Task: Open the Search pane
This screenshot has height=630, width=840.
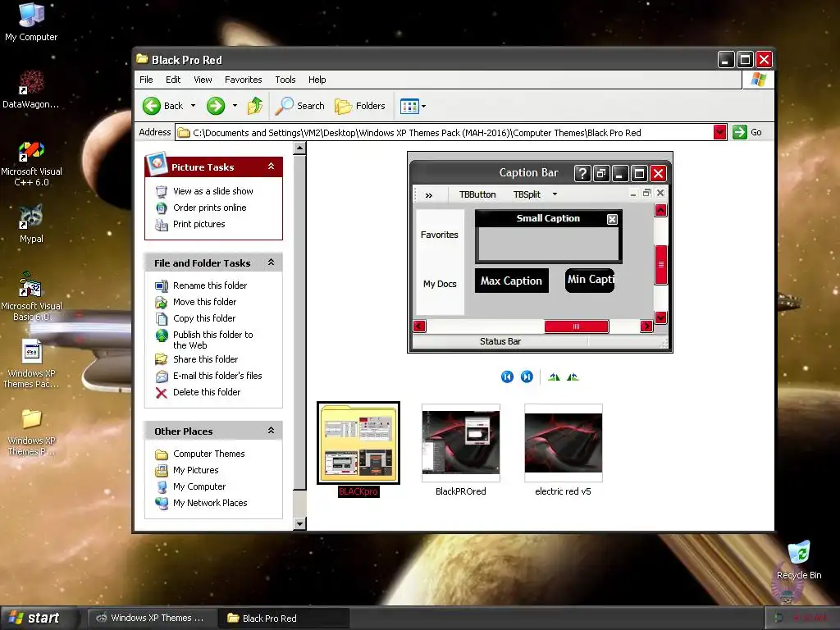Action: pos(300,106)
